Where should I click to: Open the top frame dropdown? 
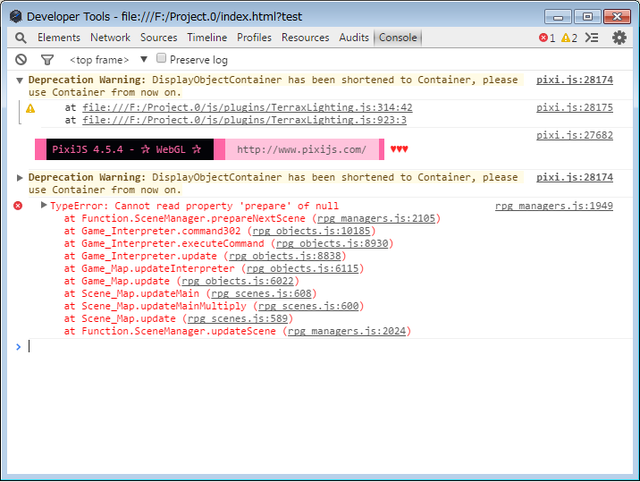pos(108,60)
